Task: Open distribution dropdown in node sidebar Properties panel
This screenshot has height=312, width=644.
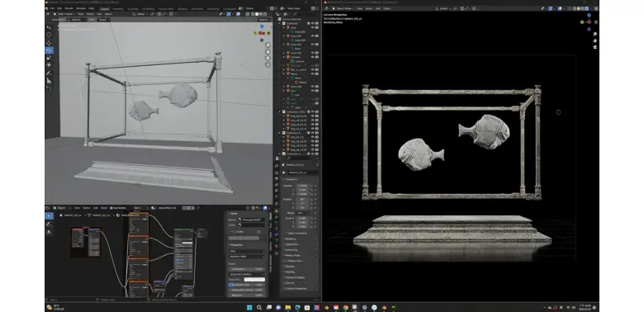Action: pyautogui.click(x=246, y=251)
